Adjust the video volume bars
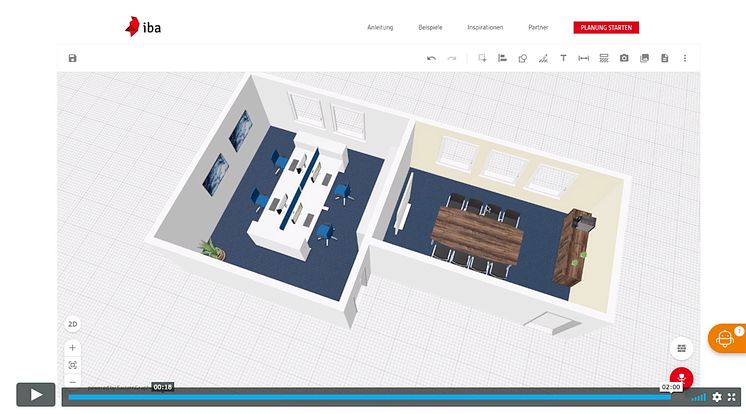The width and height of the screenshot is (746, 414). point(698,397)
